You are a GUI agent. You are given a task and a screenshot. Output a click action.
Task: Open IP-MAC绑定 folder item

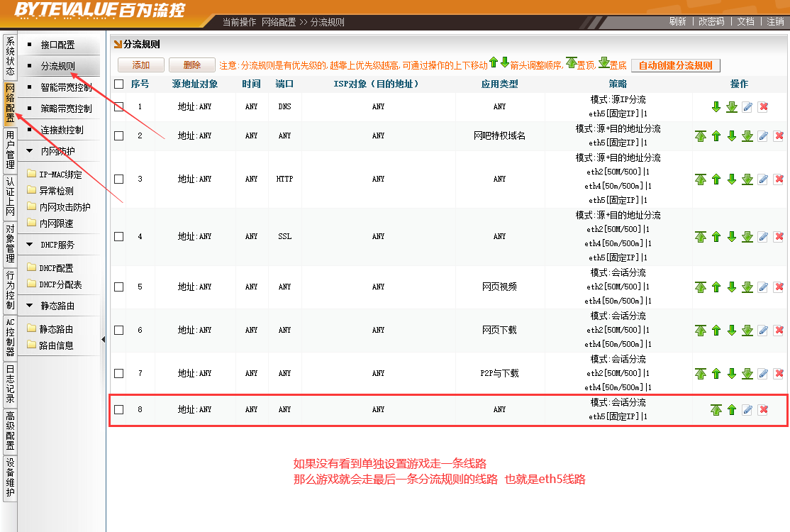[x=60, y=174]
